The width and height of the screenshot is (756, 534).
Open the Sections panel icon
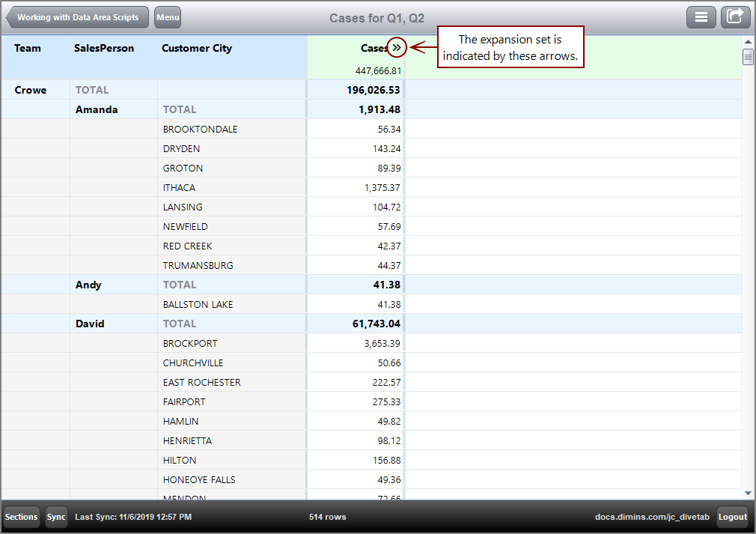[x=21, y=517]
